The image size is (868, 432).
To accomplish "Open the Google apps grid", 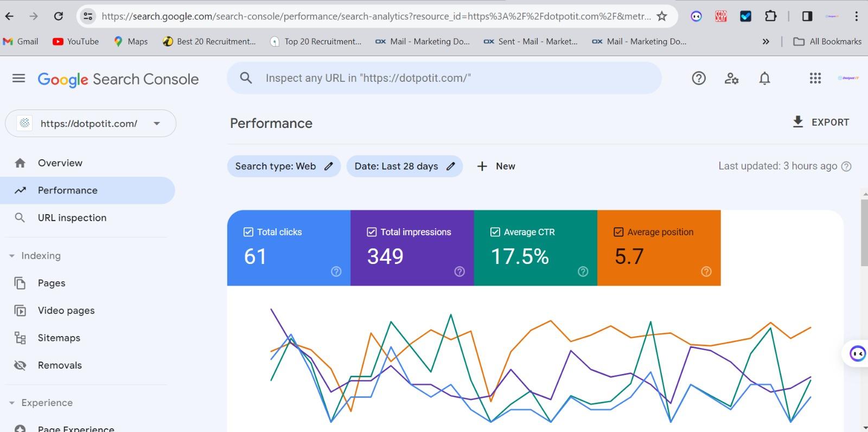I will pyautogui.click(x=815, y=79).
